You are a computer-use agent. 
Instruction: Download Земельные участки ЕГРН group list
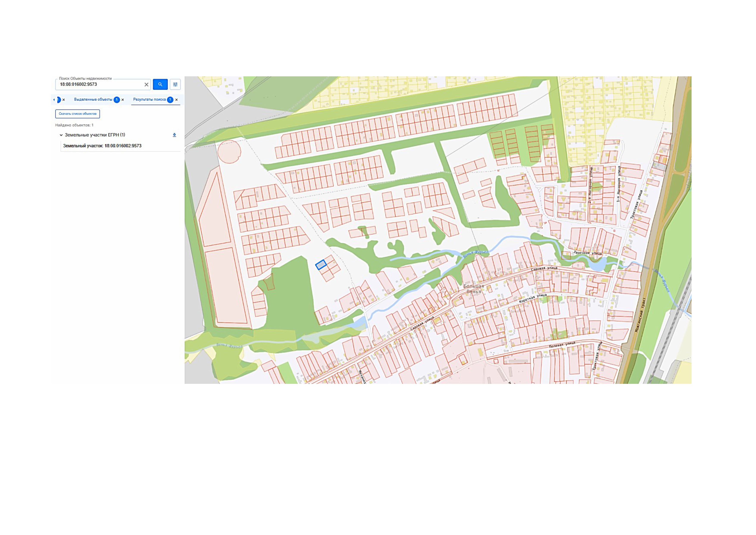175,135
